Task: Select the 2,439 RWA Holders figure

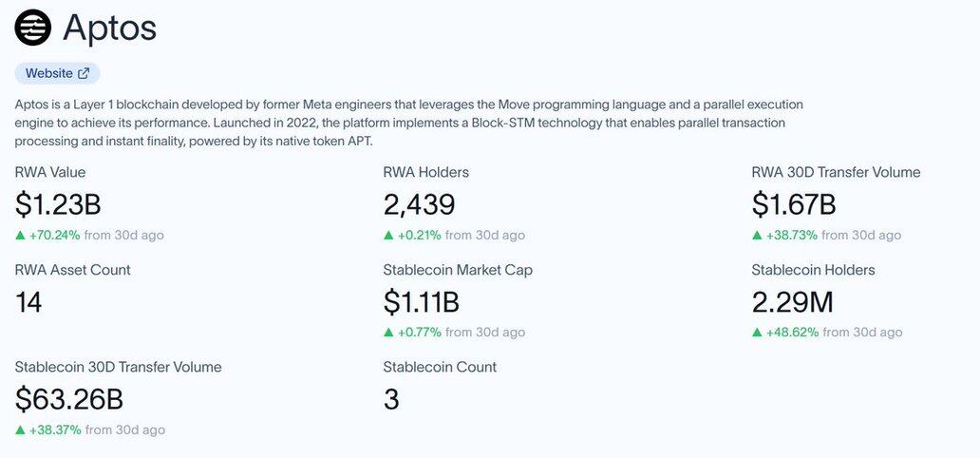Action: pyautogui.click(x=419, y=204)
